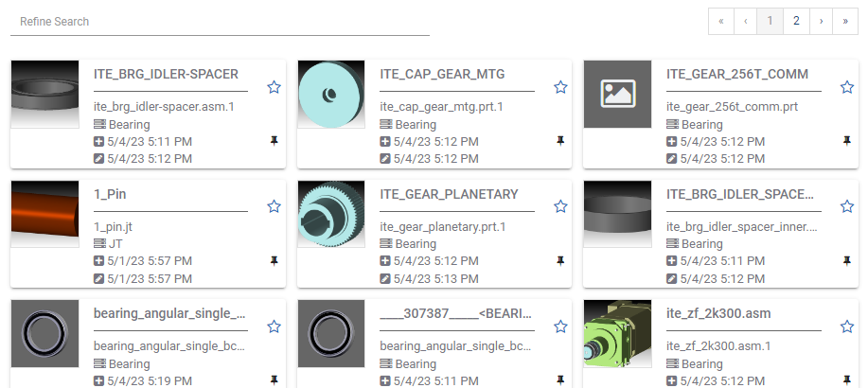Click the created-date plus icon on ITE_BRG_IDLER-SPACER
The width and height of the screenshot is (868, 388).
[99, 142]
